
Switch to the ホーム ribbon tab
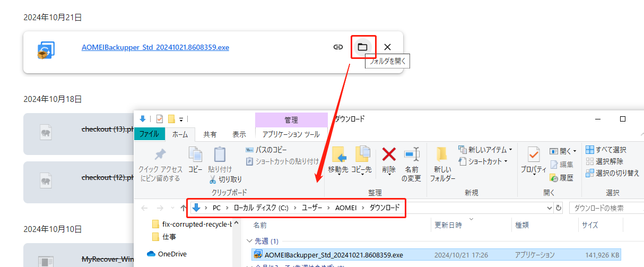180,134
